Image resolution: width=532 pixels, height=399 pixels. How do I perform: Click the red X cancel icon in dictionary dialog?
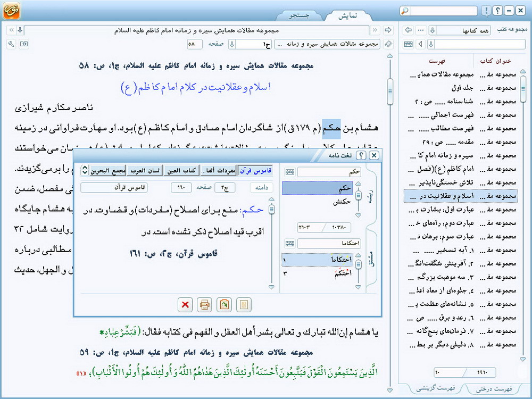click(186, 304)
